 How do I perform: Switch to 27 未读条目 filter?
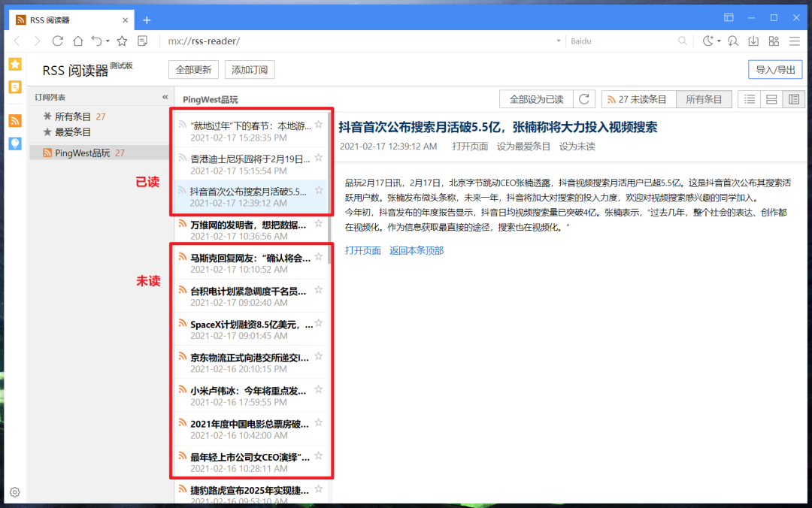pos(639,99)
